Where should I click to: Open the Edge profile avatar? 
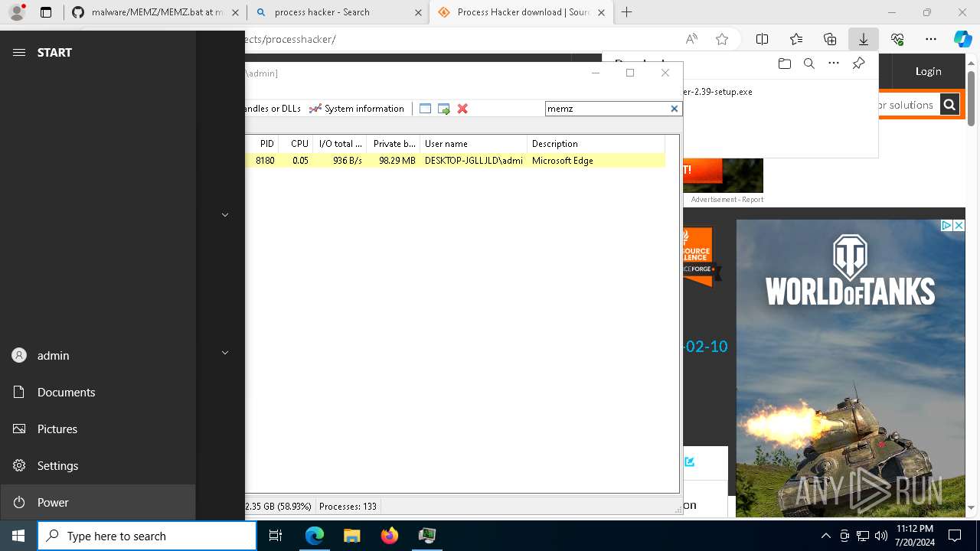[x=16, y=12]
